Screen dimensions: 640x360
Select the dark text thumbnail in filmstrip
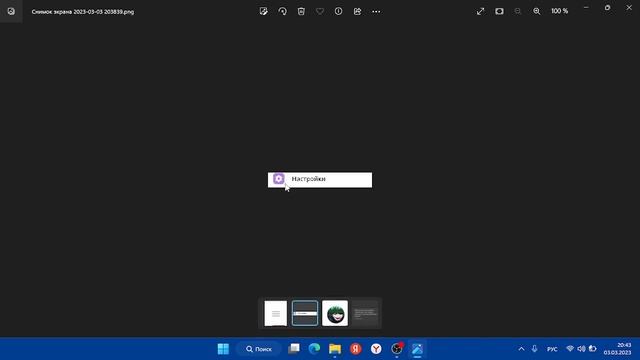[x=365, y=313]
